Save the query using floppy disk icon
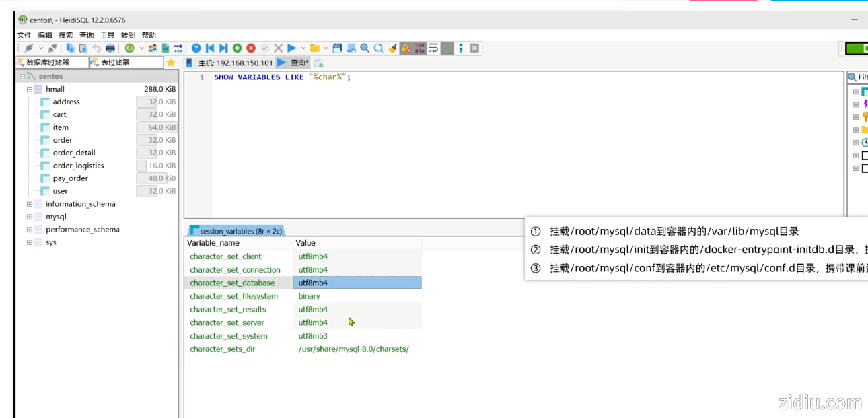Image resolution: width=868 pixels, height=418 pixels. click(x=337, y=48)
